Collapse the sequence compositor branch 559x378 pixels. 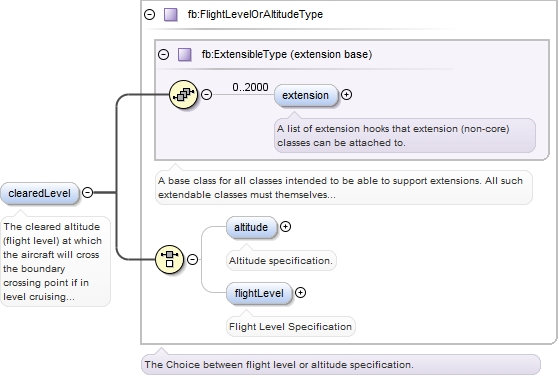coord(206,94)
